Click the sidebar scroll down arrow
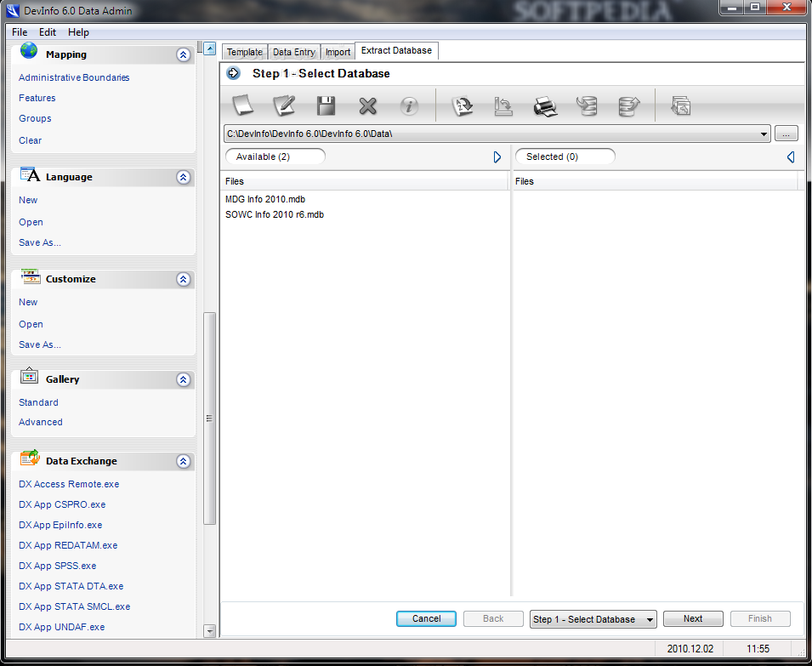Screen dimensions: 812x666 pyautogui.click(x=210, y=631)
